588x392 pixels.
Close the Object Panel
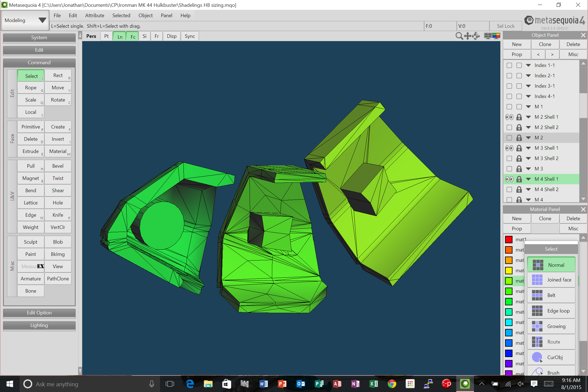coord(583,35)
